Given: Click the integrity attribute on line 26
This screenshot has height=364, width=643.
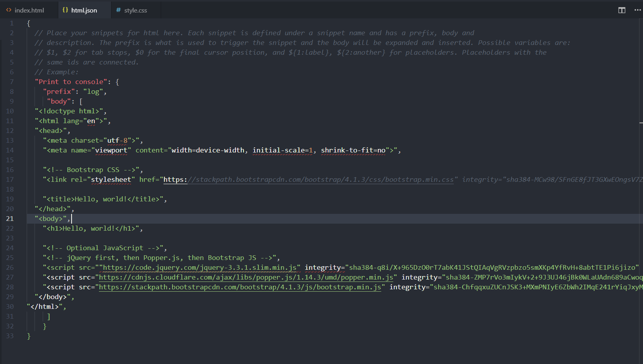Looking at the screenshot, I should 323,267.
